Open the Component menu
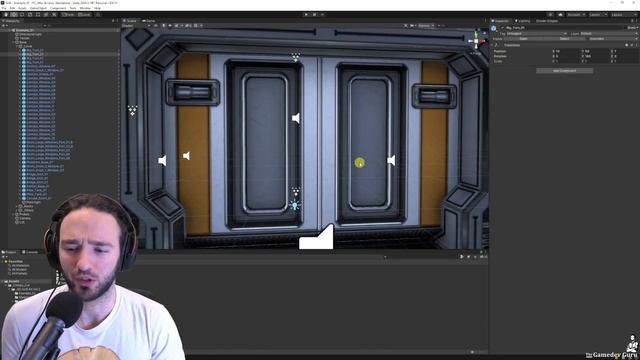Viewport: 640px width, 360px height. (x=58, y=8)
